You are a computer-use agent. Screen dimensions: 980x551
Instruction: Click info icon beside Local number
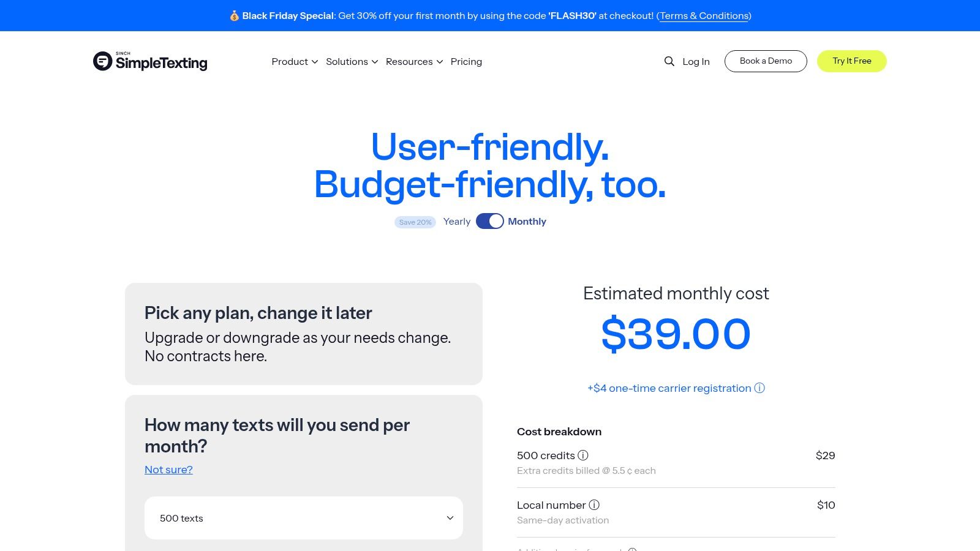pyautogui.click(x=594, y=504)
